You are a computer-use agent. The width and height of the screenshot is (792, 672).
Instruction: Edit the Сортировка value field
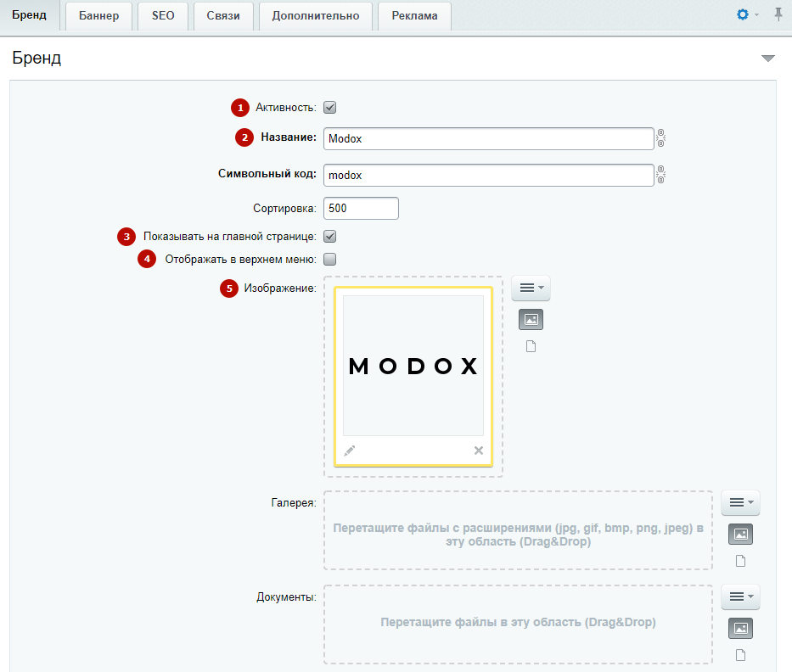pos(361,209)
